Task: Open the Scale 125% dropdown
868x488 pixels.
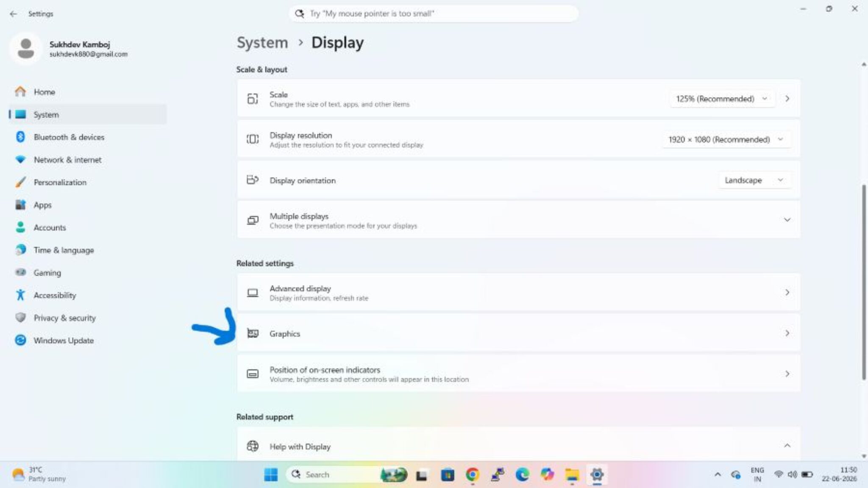Action: [722, 99]
